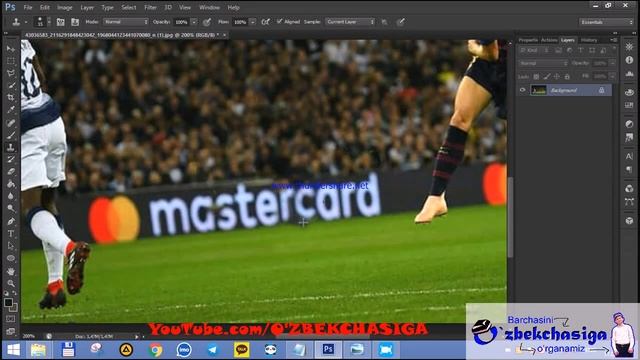The image size is (640, 360).
Task: Select the Pen tool
Action: (x=11, y=221)
